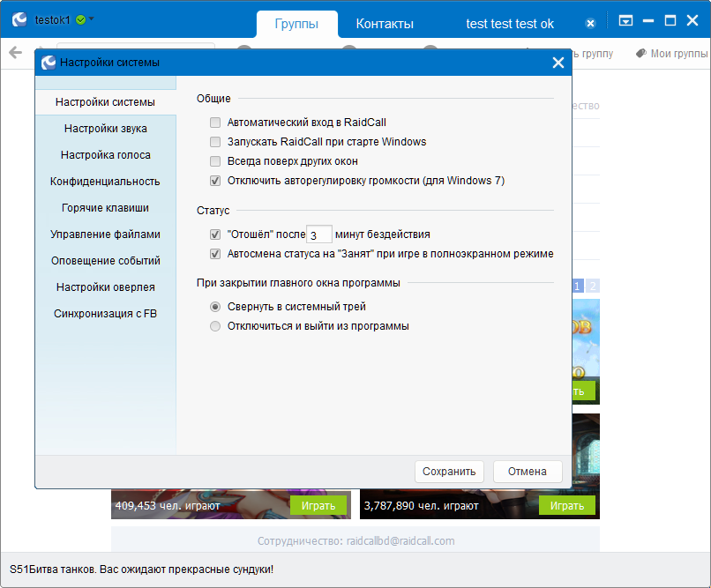The width and height of the screenshot is (711, 588).
Task: Click the green online status icon
Action: [80, 20]
